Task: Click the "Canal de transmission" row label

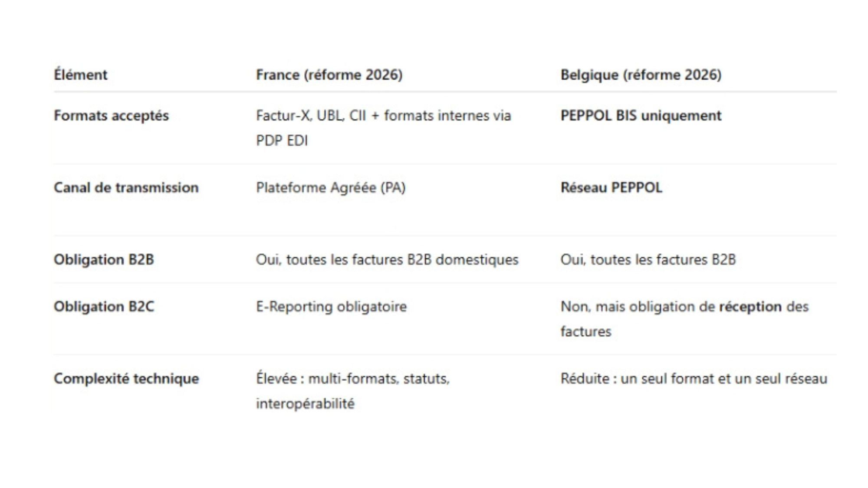Action: [x=126, y=187]
